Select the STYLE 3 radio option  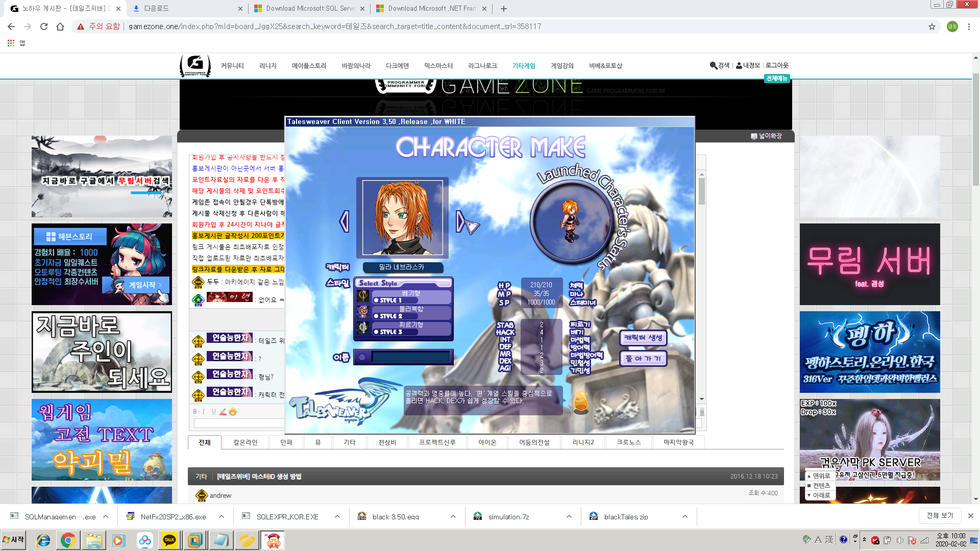(376, 332)
